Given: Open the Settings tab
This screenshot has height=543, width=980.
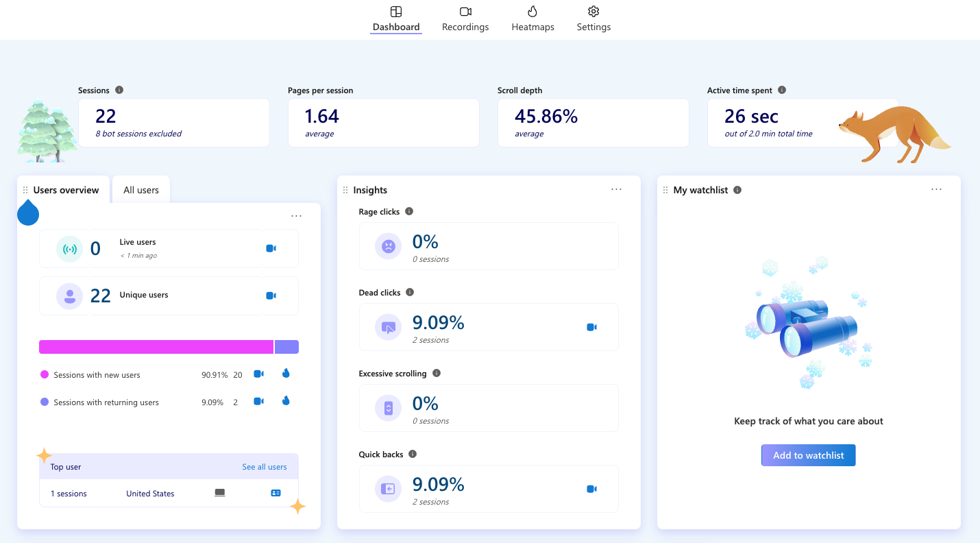Looking at the screenshot, I should coord(593,19).
